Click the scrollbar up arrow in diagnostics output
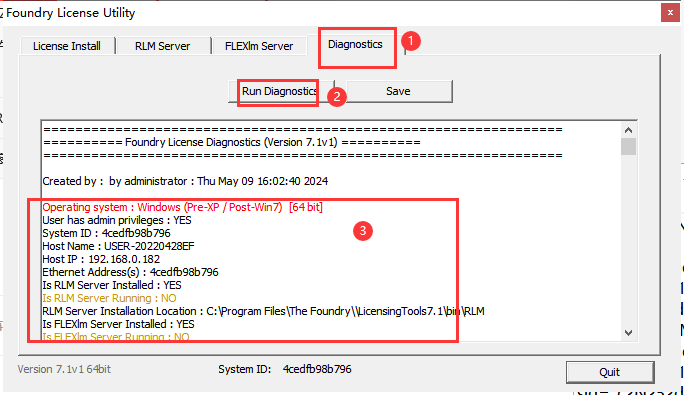Image resolution: width=684 pixels, height=395 pixels. click(628, 130)
